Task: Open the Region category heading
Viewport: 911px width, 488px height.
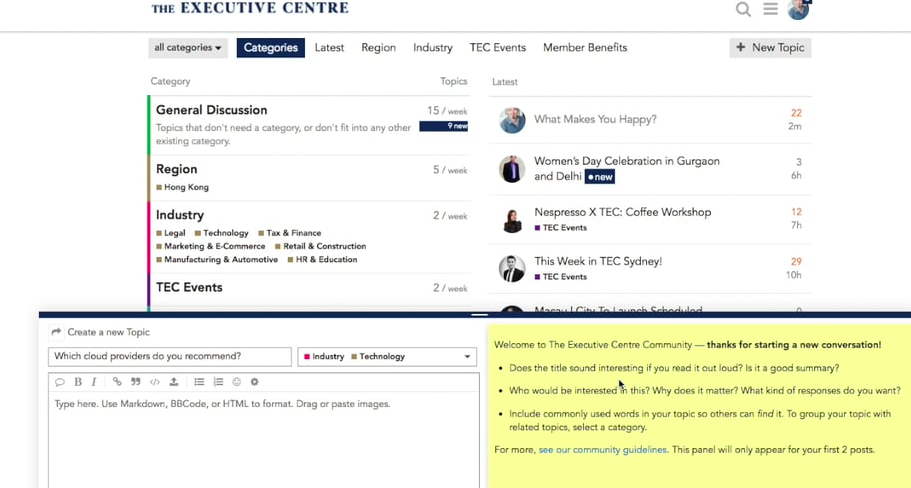Action: click(x=177, y=169)
